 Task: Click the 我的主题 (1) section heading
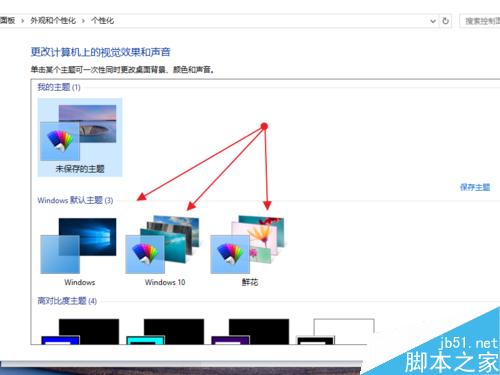point(59,87)
